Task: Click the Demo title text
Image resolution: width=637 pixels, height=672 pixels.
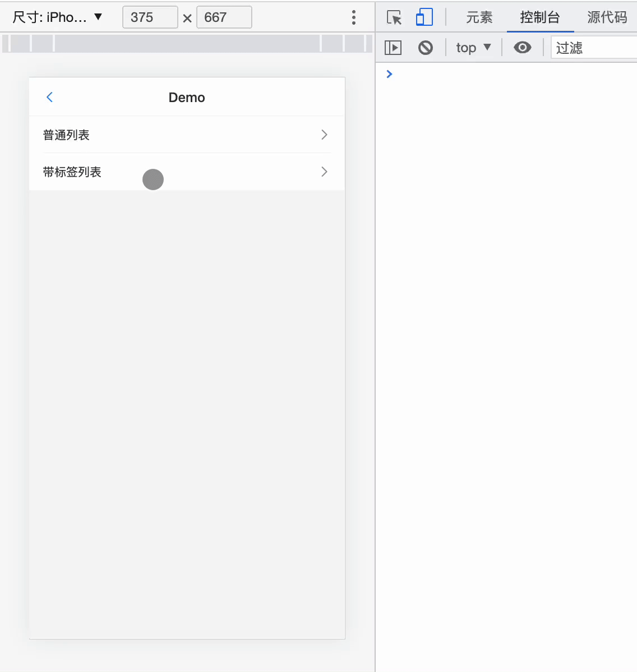Action: click(187, 97)
